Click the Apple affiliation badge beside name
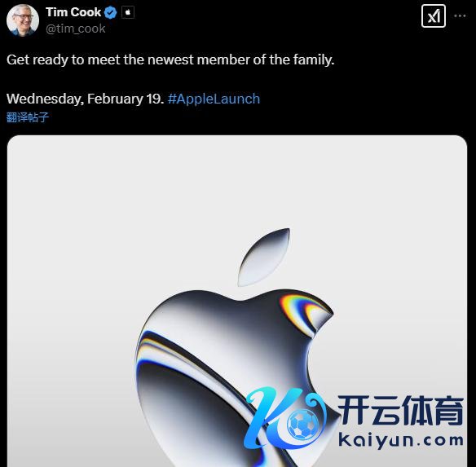 point(128,13)
